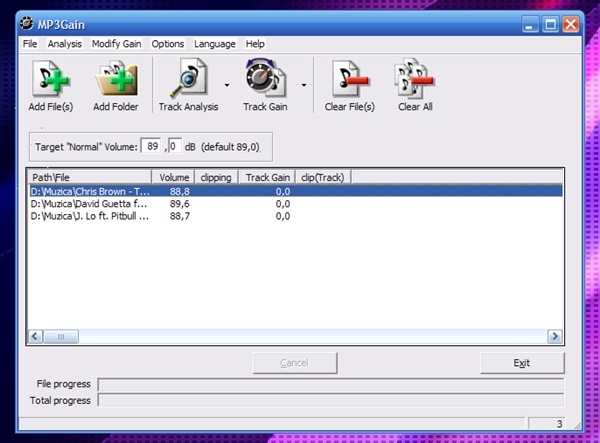Click the volume value 88,7
This screenshot has height=443, width=600.
[179, 216]
